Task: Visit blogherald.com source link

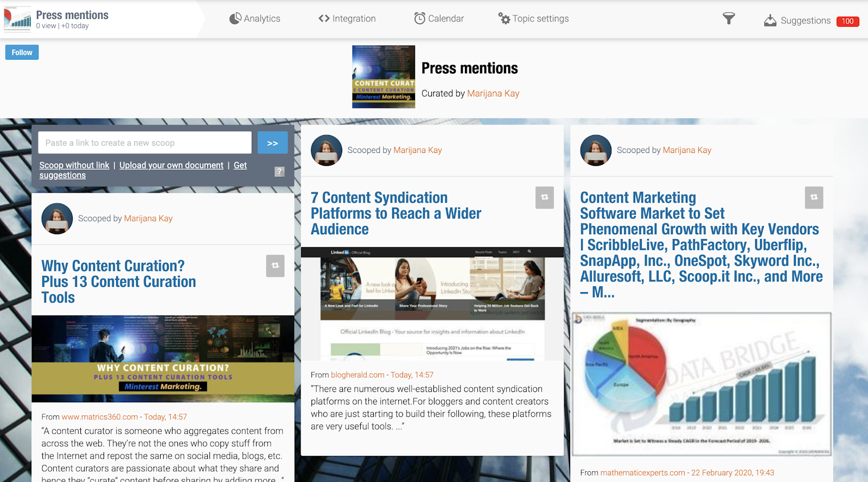Action: pos(358,375)
